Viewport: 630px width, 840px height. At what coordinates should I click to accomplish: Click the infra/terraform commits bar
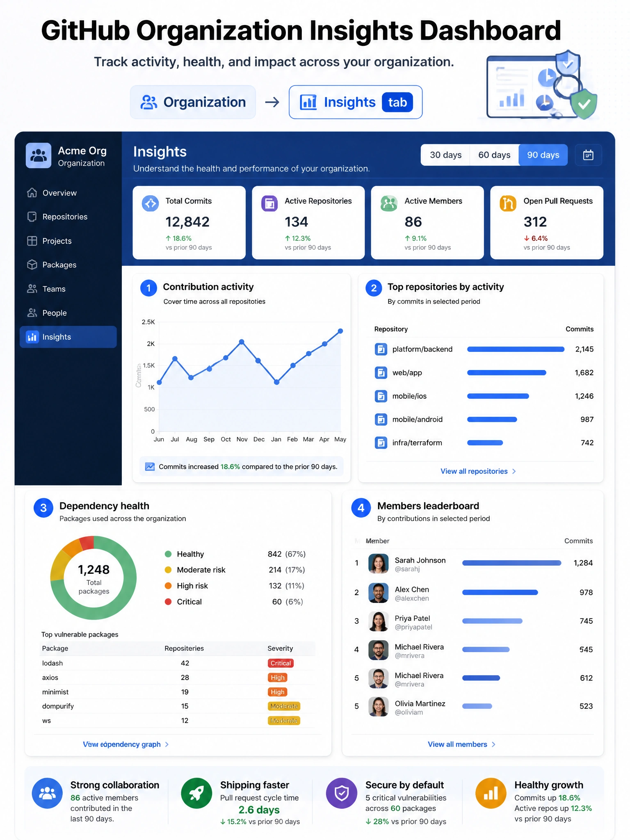click(485, 443)
